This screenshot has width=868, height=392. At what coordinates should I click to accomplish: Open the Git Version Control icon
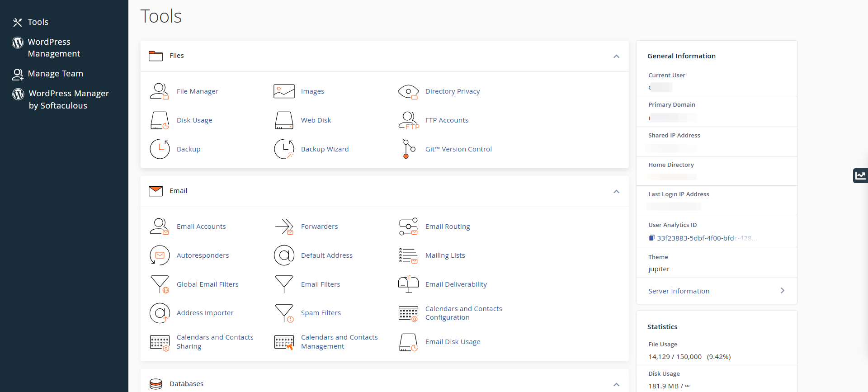[x=409, y=149]
